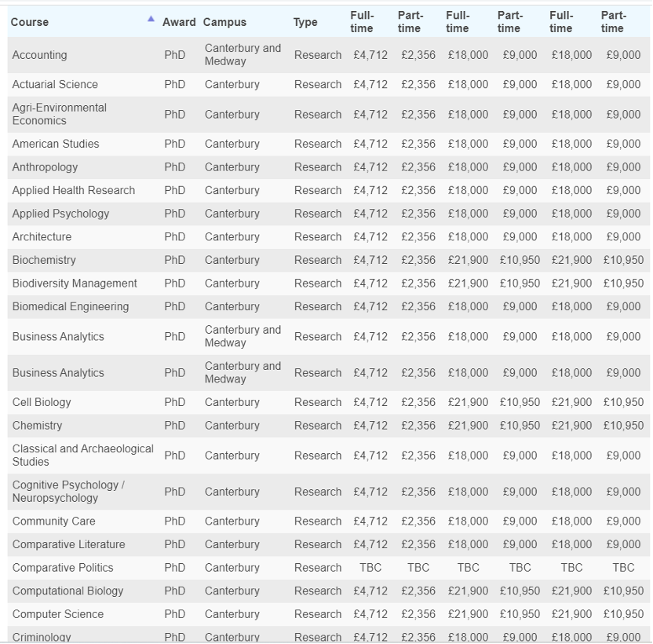Click the Biomedical Engineering course name

click(71, 307)
